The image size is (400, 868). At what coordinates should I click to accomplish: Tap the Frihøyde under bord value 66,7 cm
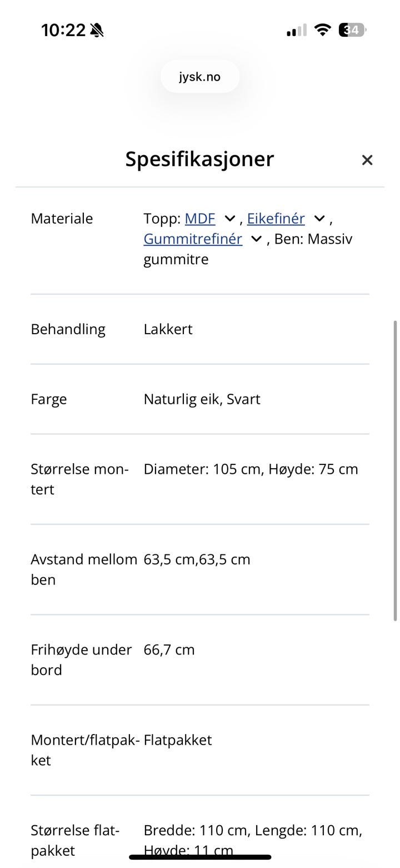click(169, 650)
